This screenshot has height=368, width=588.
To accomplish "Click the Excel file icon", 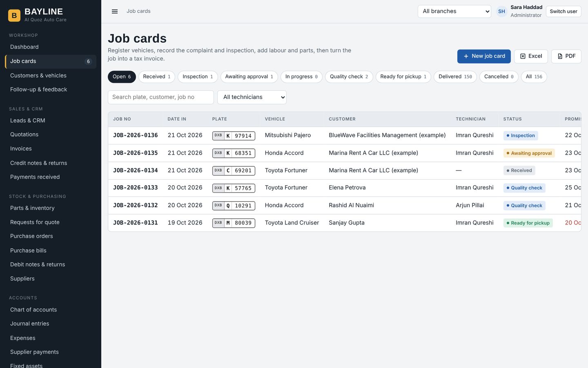I will click(x=523, y=56).
